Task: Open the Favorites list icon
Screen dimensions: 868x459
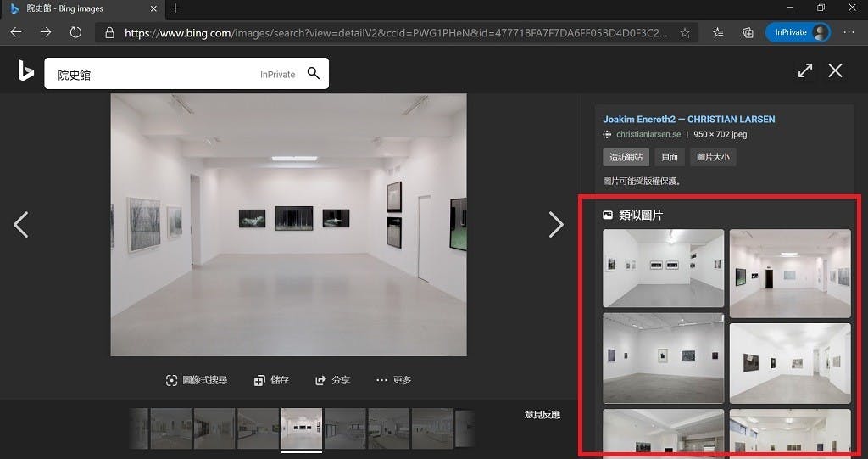Action: coord(718,33)
